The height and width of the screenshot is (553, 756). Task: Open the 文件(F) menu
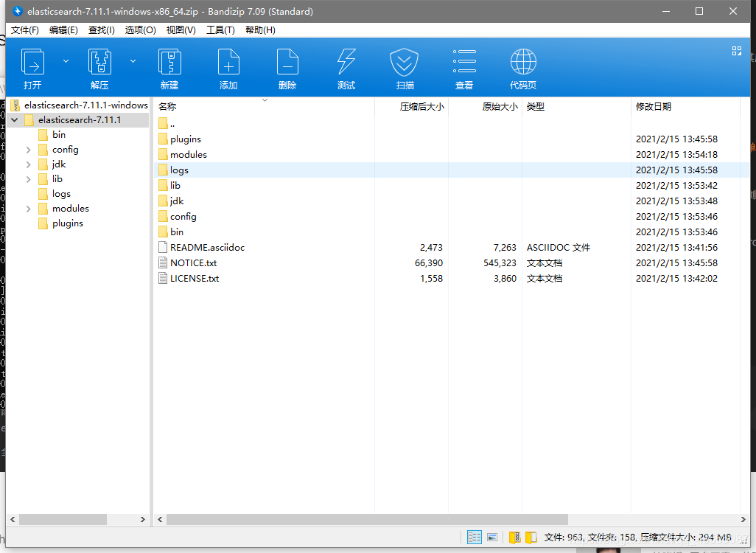coord(24,30)
